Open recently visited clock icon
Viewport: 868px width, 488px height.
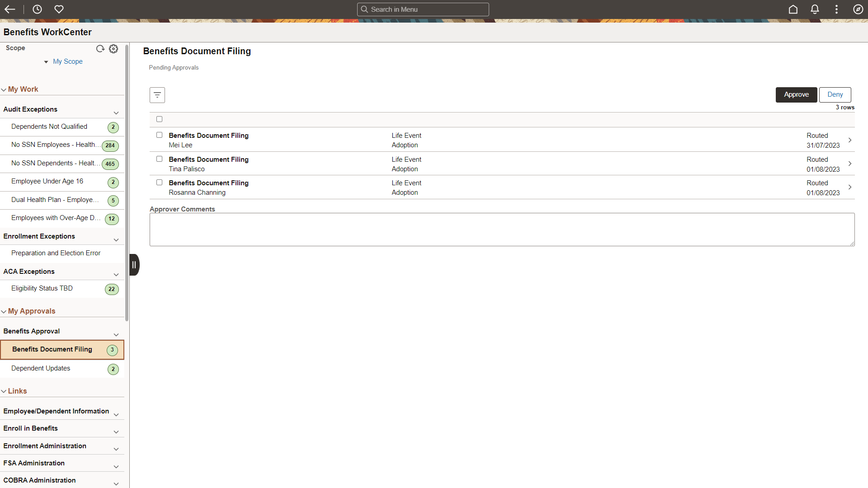click(x=37, y=9)
